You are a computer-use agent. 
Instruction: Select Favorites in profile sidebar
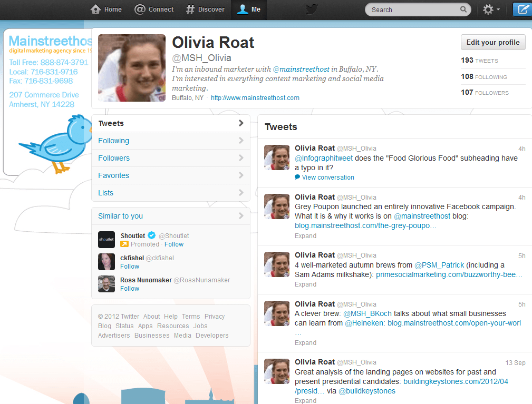tap(171, 175)
